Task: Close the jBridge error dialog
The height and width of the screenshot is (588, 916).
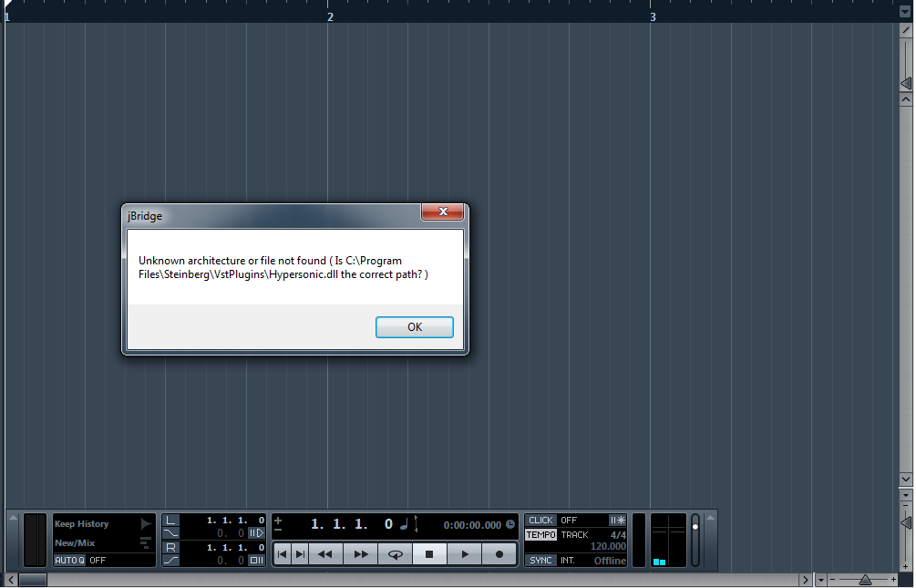Action: click(443, 211)
